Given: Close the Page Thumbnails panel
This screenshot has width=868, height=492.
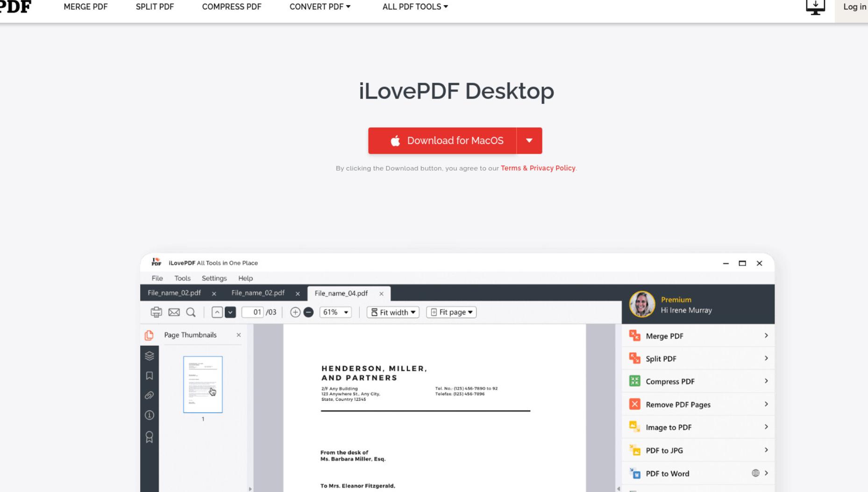Looking at the screenshot, I should coord(239,335).
